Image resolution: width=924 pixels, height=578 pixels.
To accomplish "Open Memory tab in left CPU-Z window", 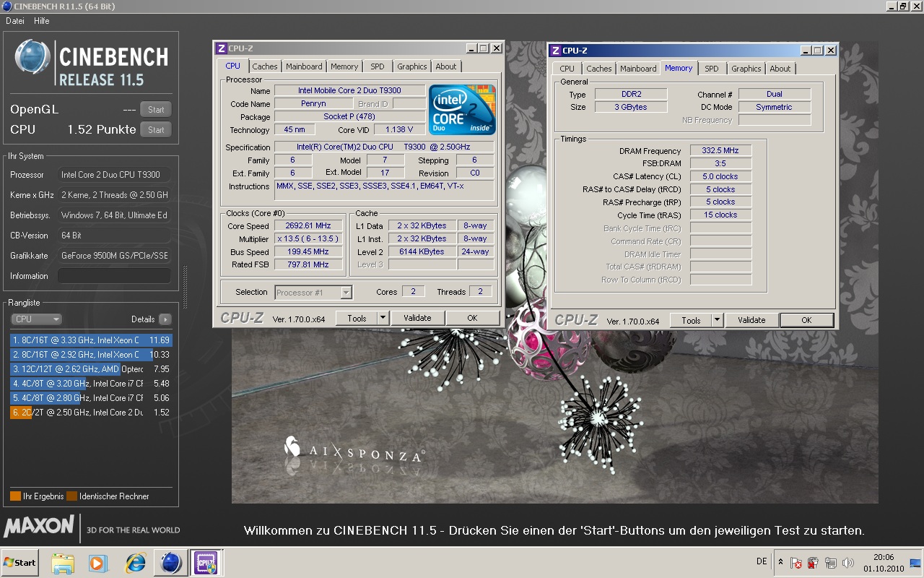I will 344,66.
